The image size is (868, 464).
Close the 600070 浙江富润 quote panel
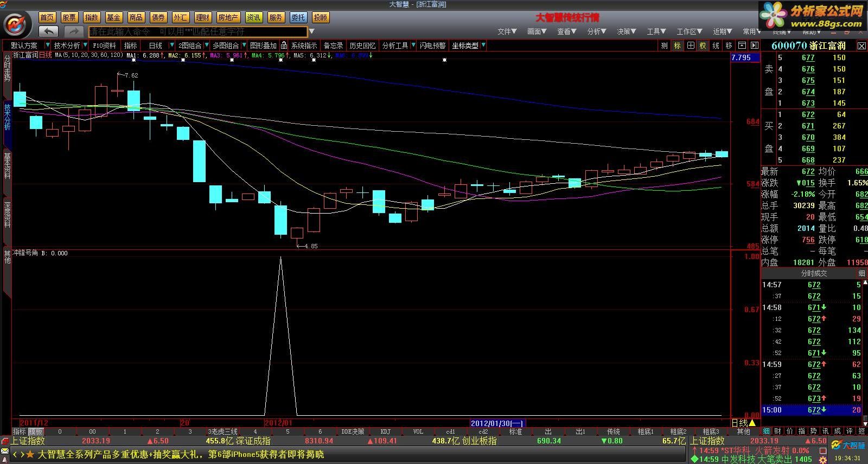coord(861,46)
